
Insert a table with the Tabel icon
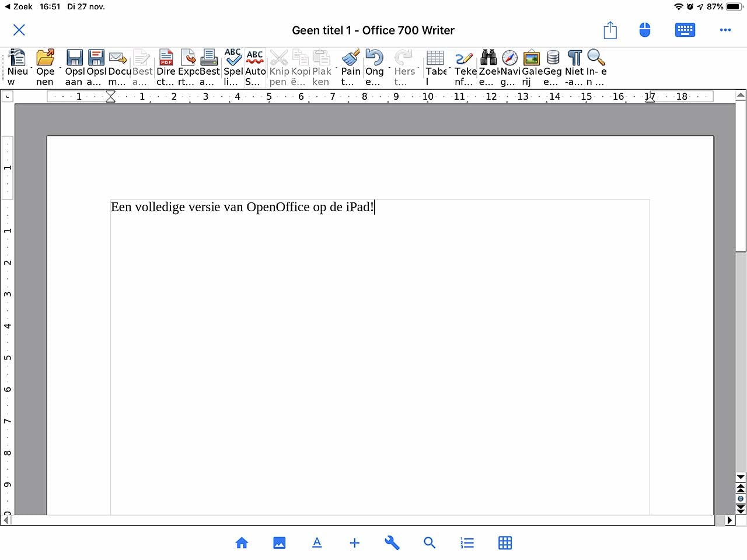click(435, 57)
